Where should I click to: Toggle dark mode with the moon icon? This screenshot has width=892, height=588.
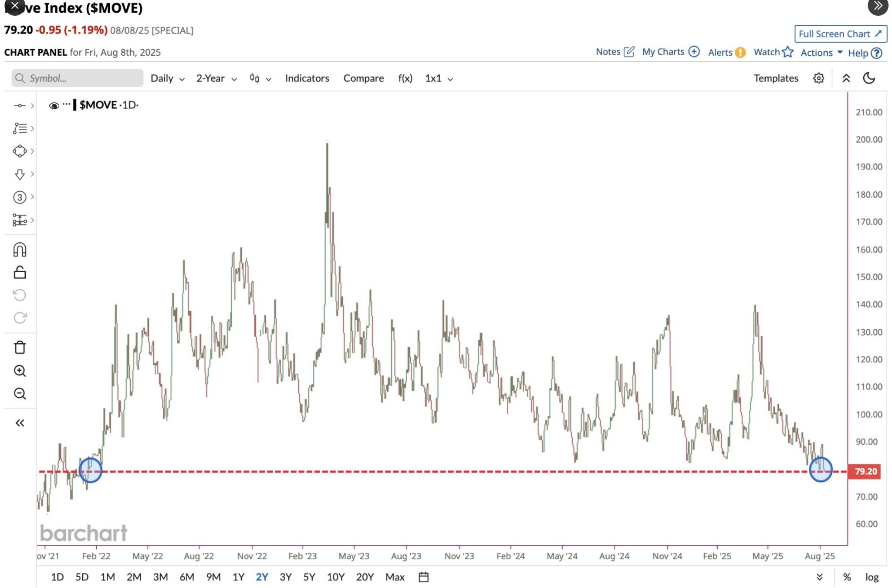coord(868,78)
